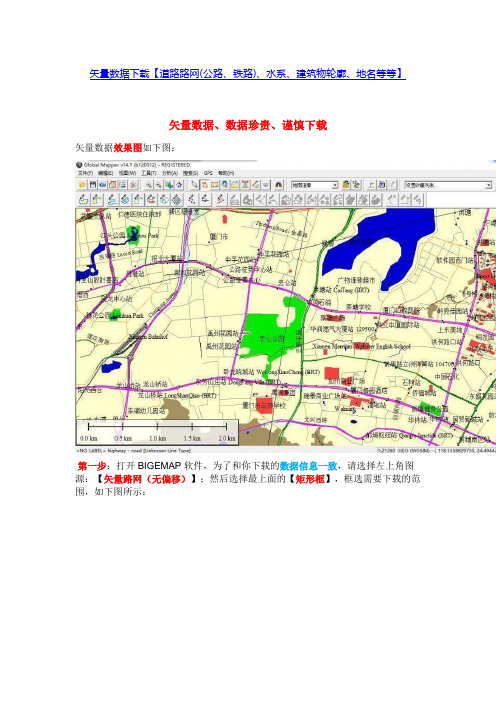
Task: Click the 1:21260 scale status bar entry
Action: [386, 450]
